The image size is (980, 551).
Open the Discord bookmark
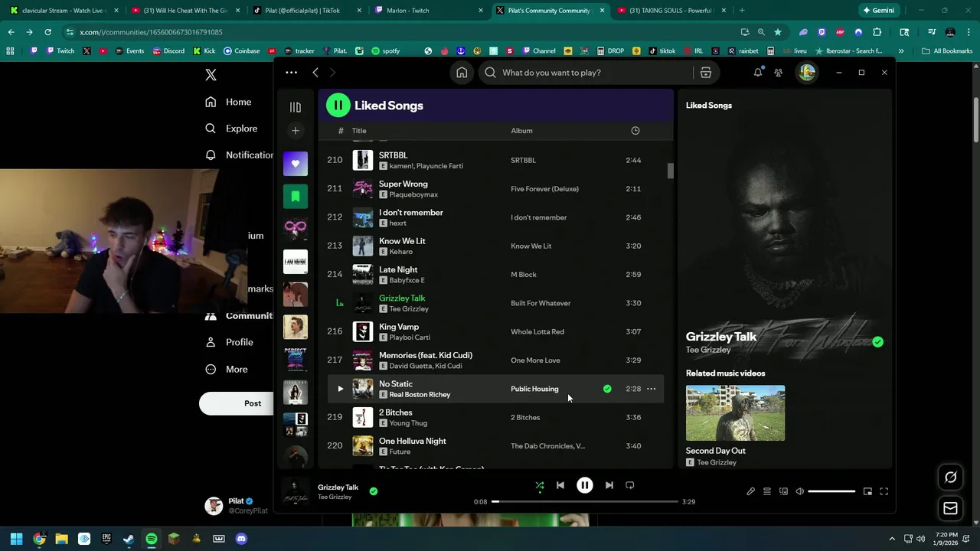[168, 51]
